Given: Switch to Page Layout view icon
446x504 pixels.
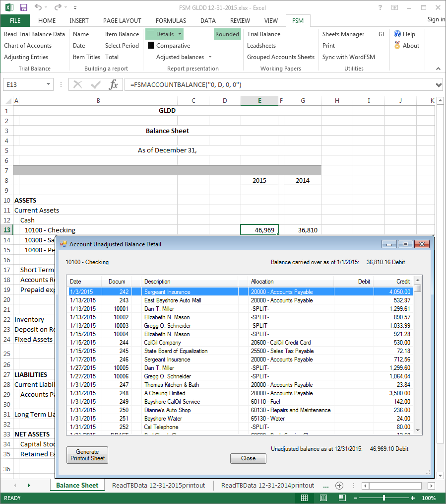Looking at the screenshot, I should click(x=323, y=498).
